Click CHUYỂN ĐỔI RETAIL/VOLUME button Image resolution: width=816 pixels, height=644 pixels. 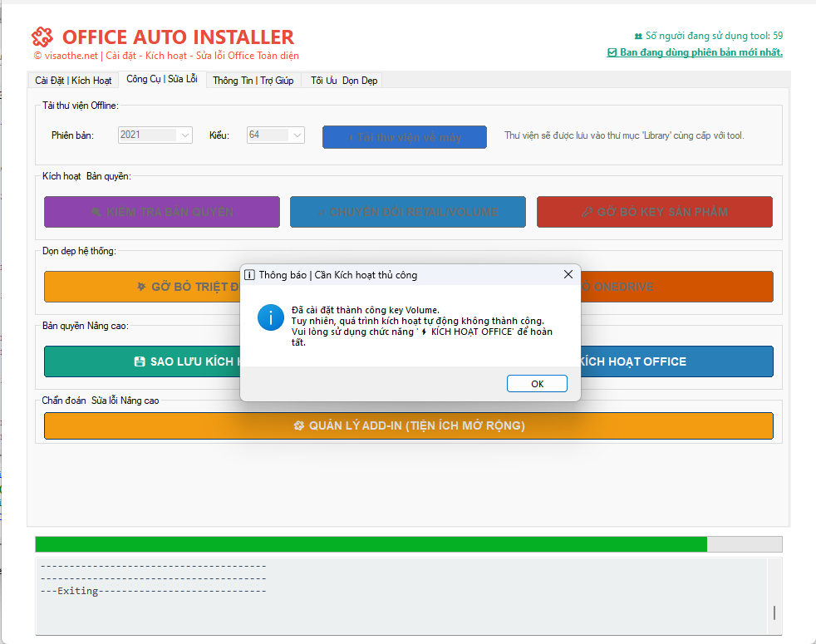point(408,212)
